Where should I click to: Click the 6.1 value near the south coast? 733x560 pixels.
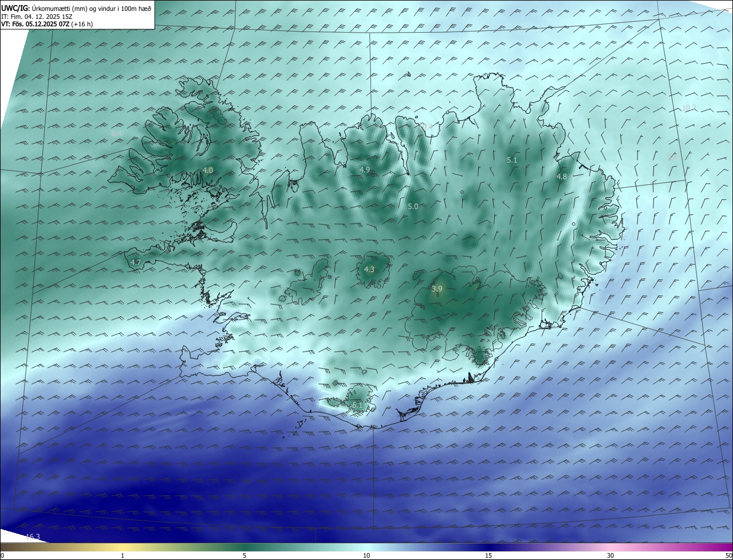point(357,405)
